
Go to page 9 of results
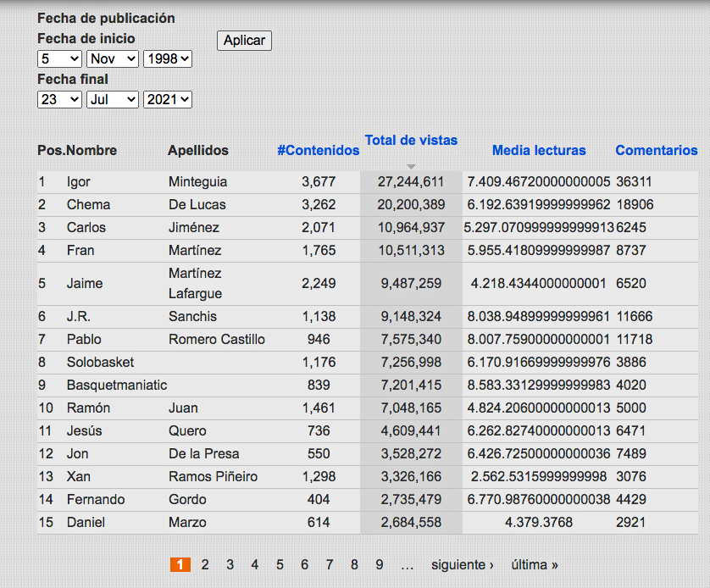coord(380,564)
